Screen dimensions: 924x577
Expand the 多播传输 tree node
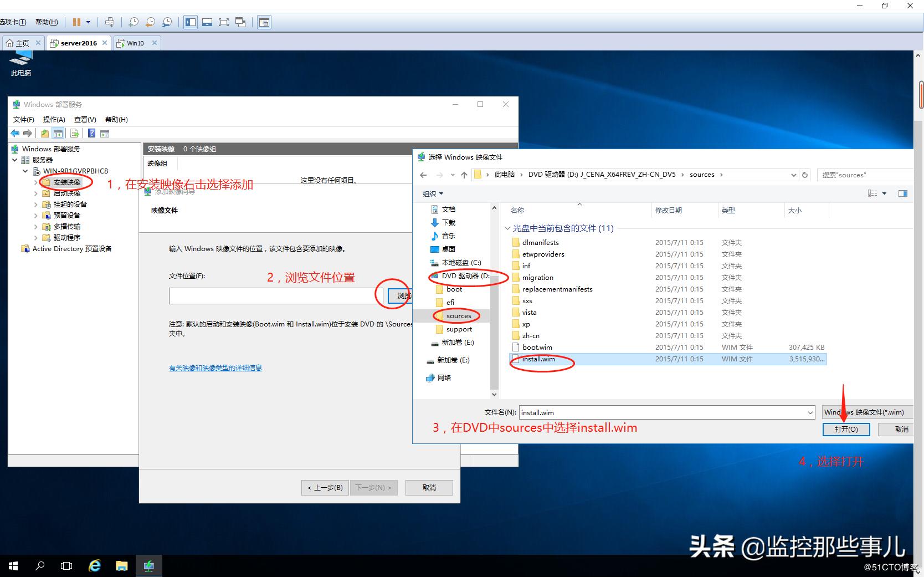pos(35,226)
